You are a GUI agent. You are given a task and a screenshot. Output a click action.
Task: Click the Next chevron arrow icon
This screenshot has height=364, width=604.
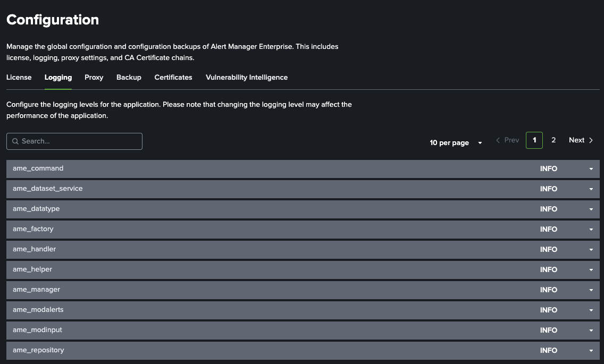click(591, 140)
